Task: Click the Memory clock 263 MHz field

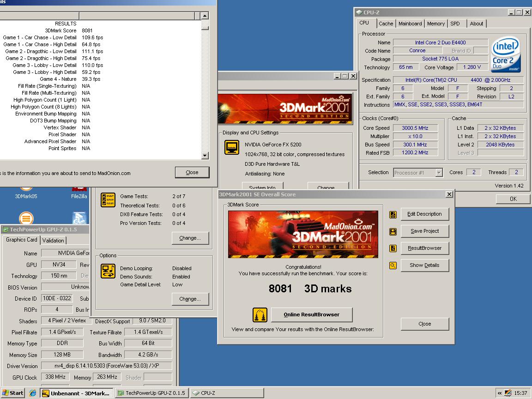Action: tap(107, 377)
